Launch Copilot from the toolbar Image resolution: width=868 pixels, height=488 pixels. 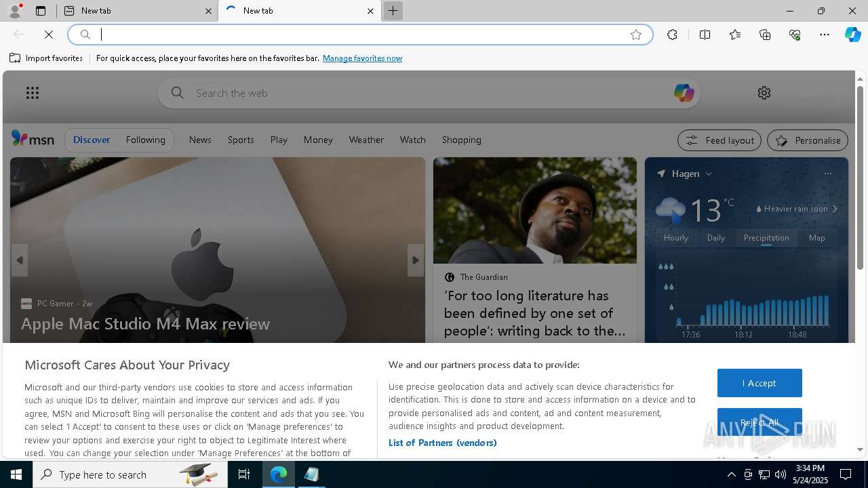[852, 35]
